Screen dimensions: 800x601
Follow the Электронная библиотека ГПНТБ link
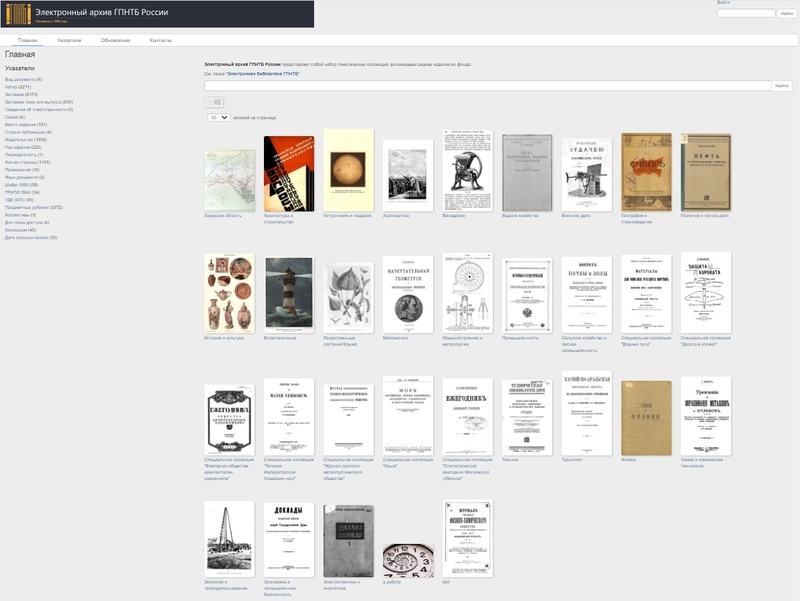(262, 73)
